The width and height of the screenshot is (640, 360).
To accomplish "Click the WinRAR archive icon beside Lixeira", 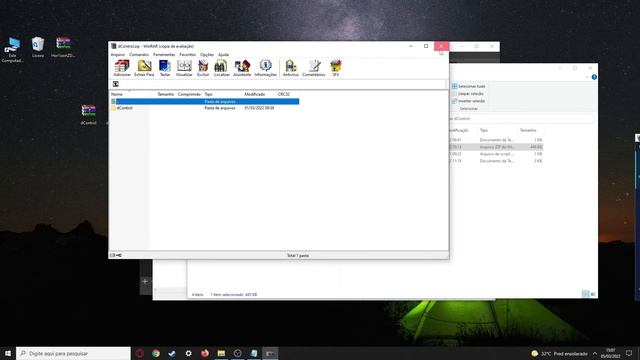I will (63, 47).
